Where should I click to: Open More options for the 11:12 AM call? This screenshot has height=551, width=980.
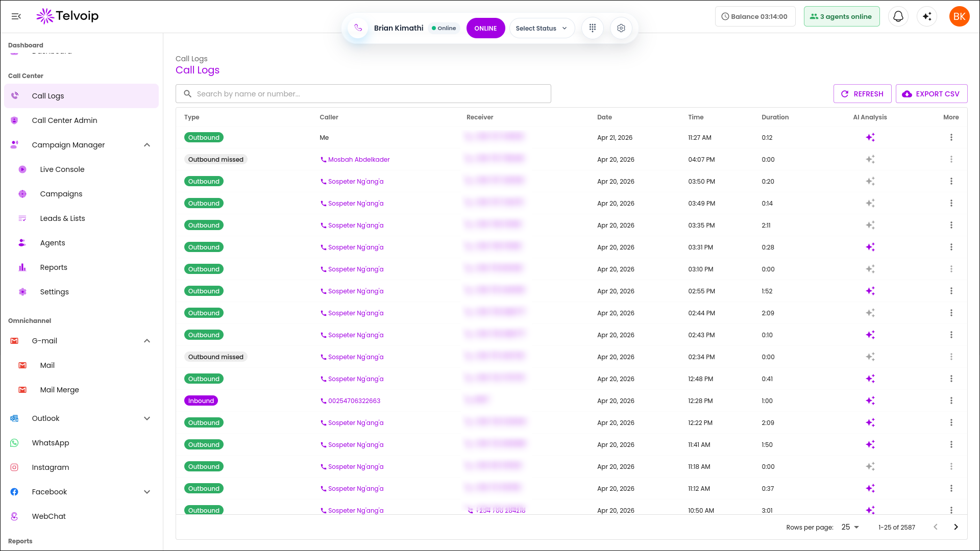(x=951, y=488)
